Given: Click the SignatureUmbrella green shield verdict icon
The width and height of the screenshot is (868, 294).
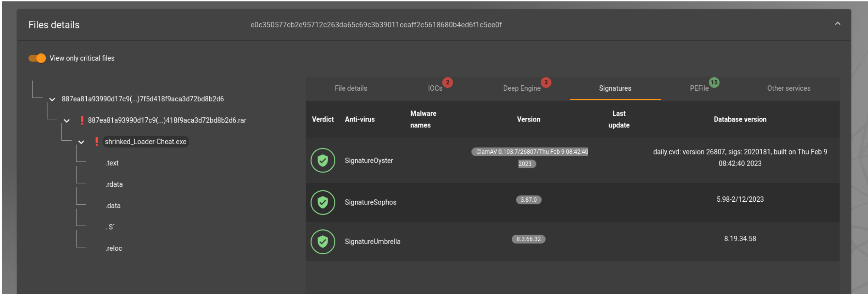Looking at the screenshot, I should click(x=323, y=242).
